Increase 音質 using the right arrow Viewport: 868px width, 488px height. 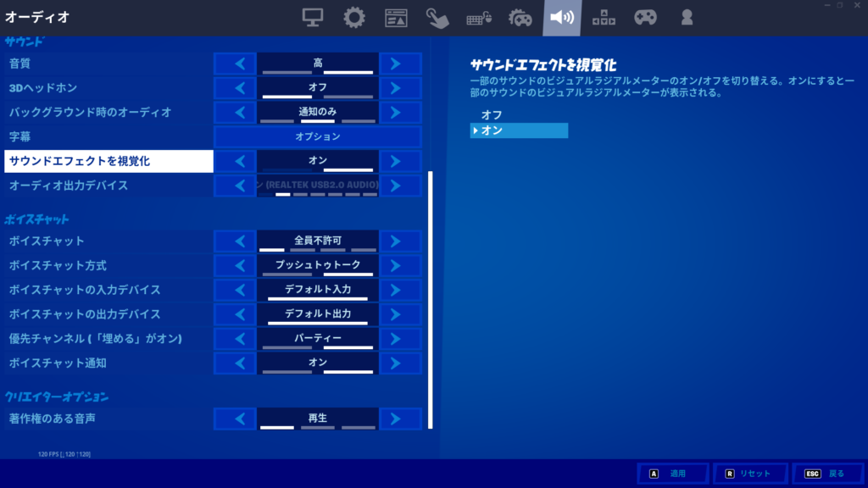point(400,63)
